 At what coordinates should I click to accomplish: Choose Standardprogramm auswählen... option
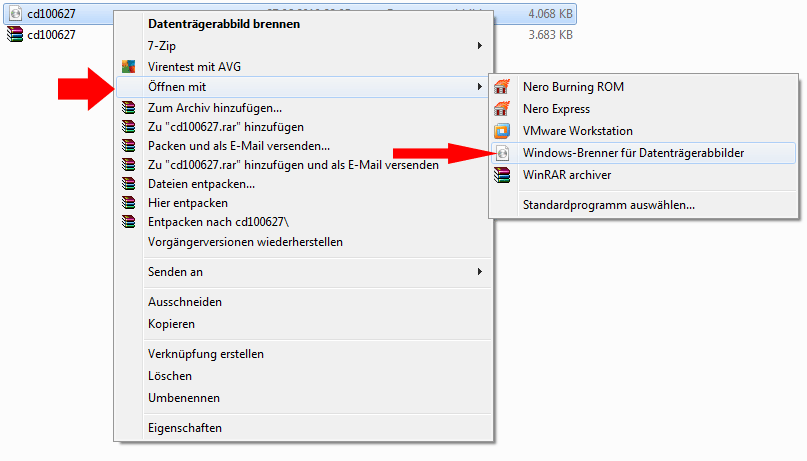[x=608, y=205]
